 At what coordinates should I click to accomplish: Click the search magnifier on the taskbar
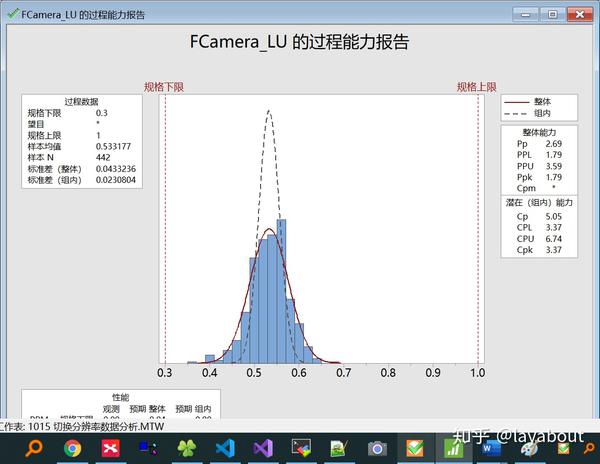coord(34,447)
